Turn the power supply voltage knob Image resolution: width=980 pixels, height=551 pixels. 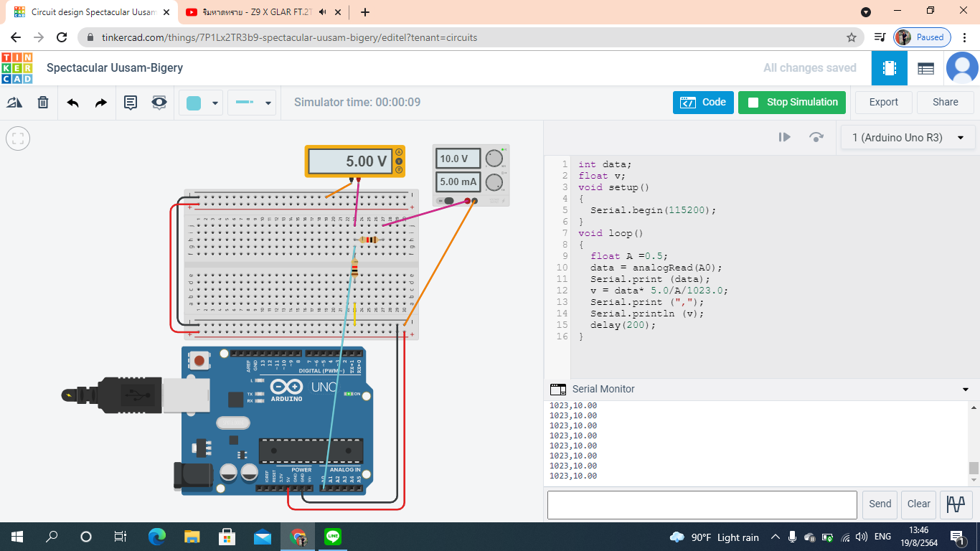[494, 159]
